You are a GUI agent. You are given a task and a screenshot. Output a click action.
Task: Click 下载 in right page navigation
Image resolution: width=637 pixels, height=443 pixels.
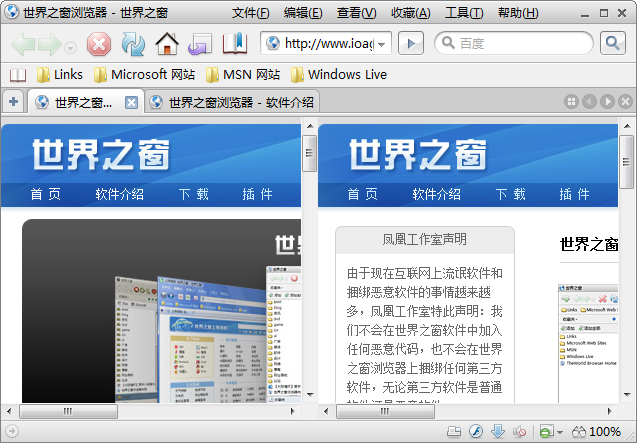click(x=511, y=194)
